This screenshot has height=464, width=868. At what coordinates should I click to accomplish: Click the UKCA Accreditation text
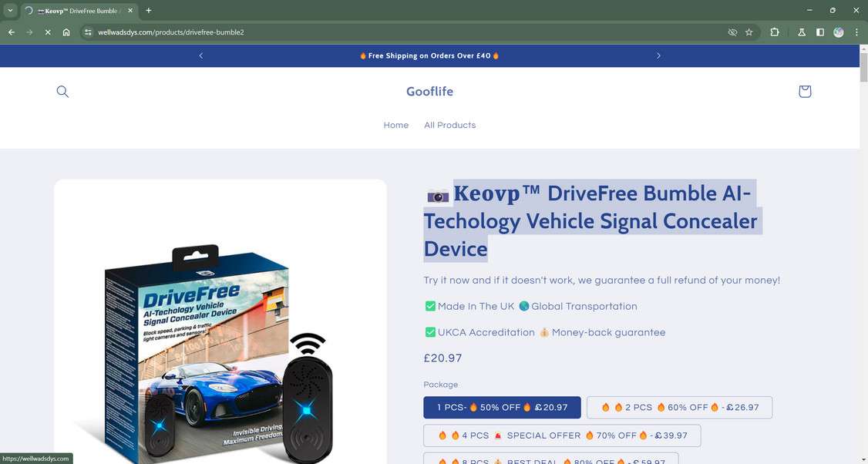[x=486, y=333]
